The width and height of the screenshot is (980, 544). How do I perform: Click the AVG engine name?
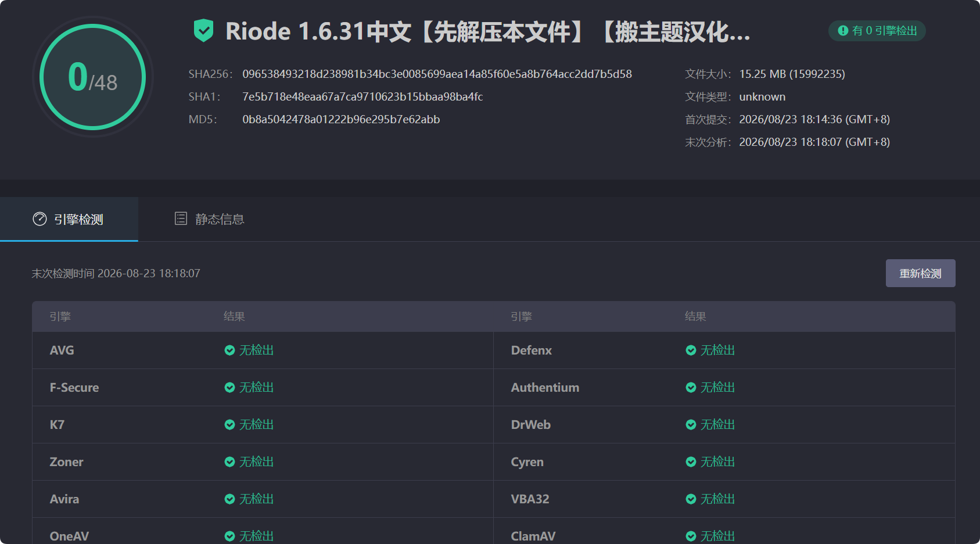coord(62,350)
